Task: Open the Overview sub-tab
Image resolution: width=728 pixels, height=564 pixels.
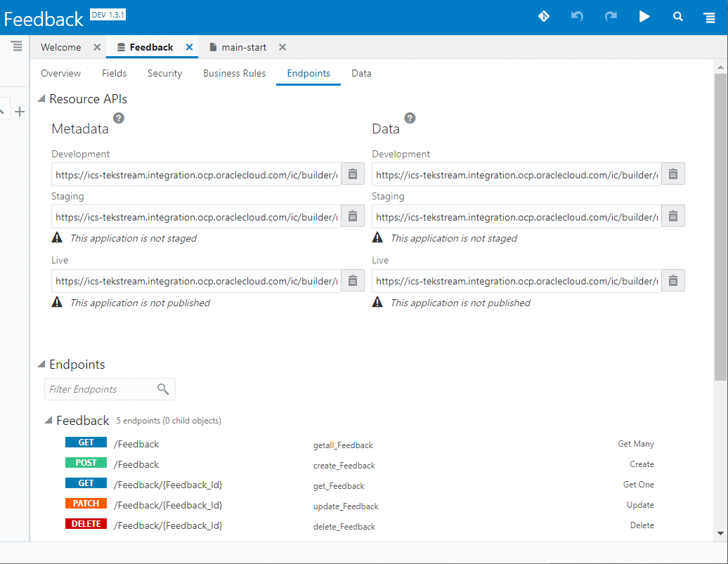Action: tap(61, 73)
